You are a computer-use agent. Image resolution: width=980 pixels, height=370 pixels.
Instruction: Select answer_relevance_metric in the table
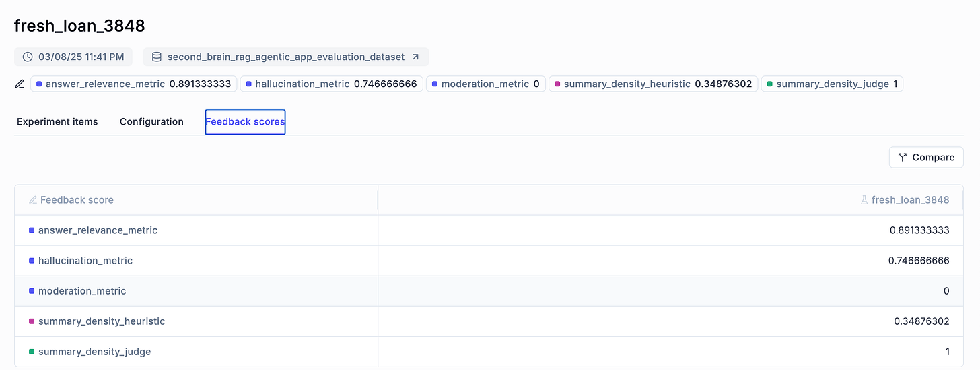pos(98,230)
